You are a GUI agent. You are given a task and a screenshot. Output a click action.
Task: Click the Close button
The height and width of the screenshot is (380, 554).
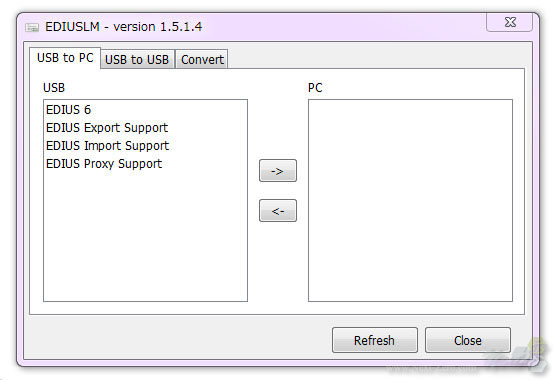(x=467, y=340)
